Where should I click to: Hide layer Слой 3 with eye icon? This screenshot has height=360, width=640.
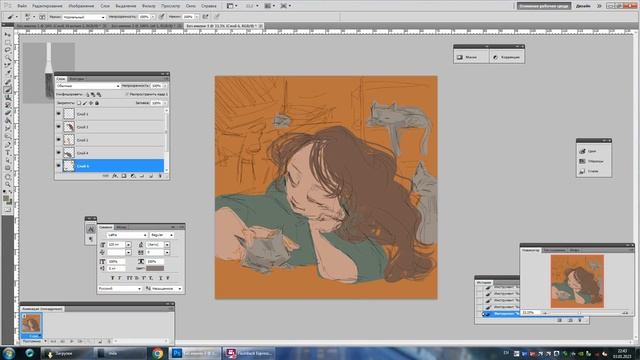point(59,127)
